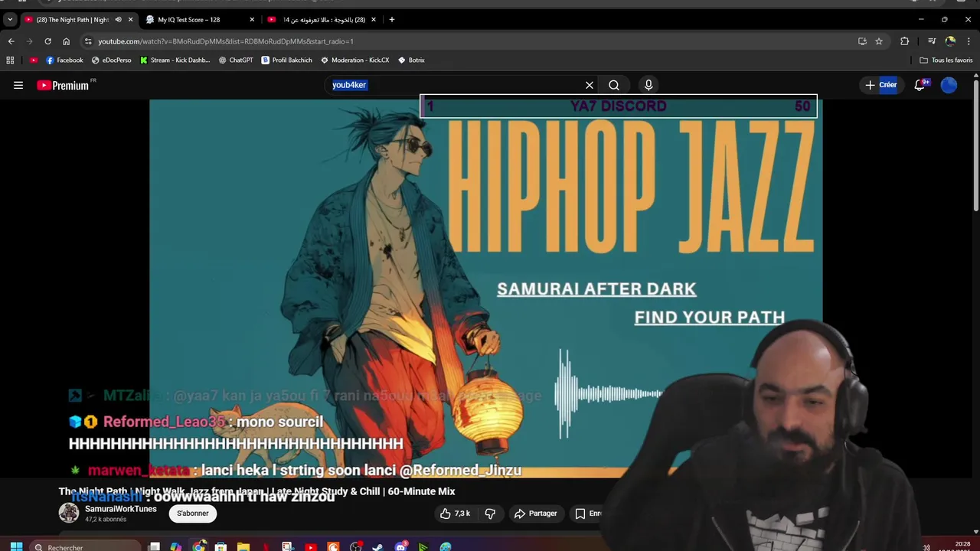Image resolution: width=980 pixels, height=551 pixels.
Task: View site information beside the URL
Action: point(88,41)
